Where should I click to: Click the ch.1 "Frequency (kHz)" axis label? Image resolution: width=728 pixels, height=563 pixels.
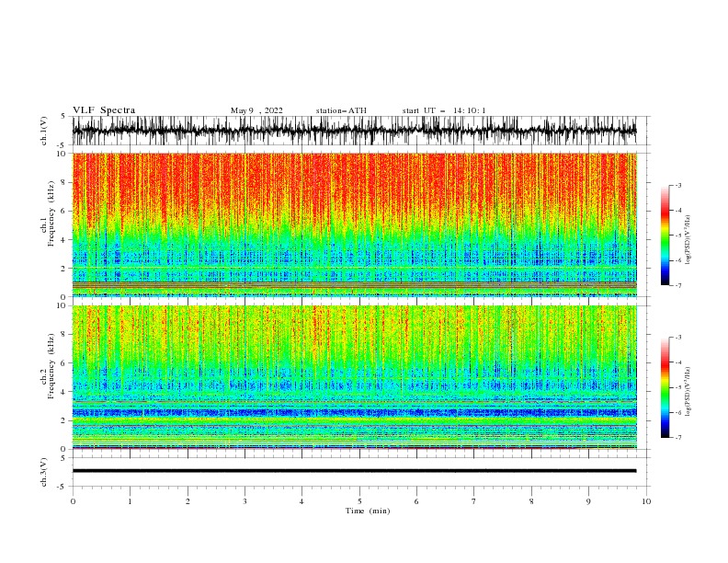[51, 214]
